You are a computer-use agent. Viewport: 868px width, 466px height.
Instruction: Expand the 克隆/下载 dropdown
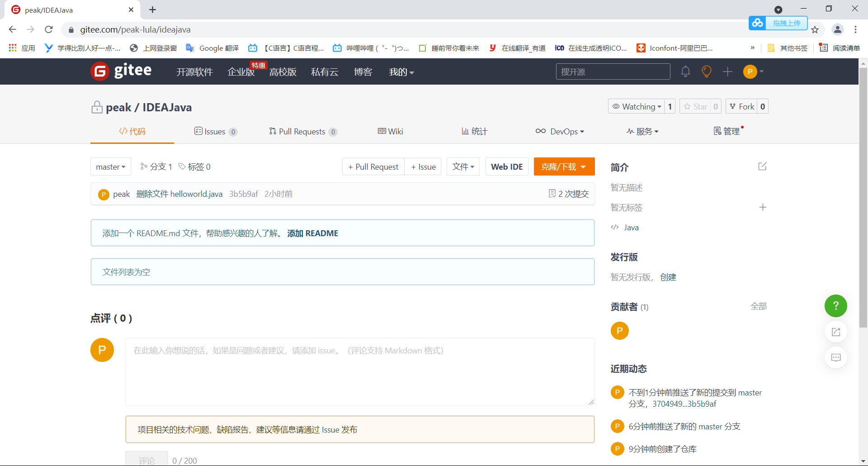pyautogui.click(x=564, y=166)
